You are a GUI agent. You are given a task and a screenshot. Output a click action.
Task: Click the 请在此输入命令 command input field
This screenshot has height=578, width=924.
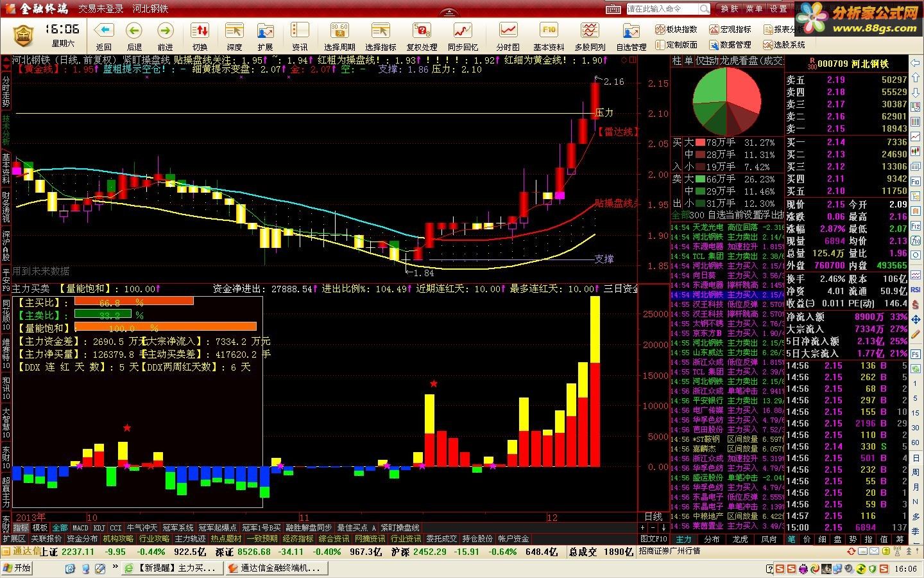pyautogui.click(x=662, y=9)
